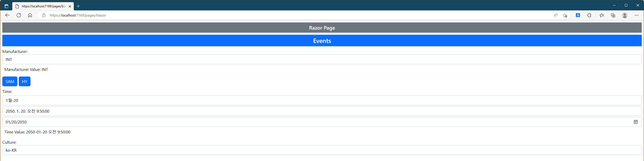Viewport: 644px width, 161px height.
Task: Click the HY button
Action: (25, 82)
